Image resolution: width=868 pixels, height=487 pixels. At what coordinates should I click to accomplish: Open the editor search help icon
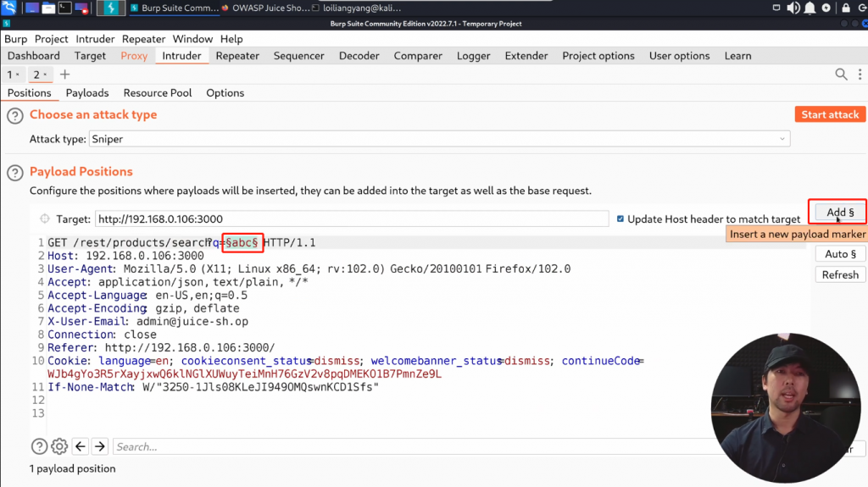coord(39,446)
